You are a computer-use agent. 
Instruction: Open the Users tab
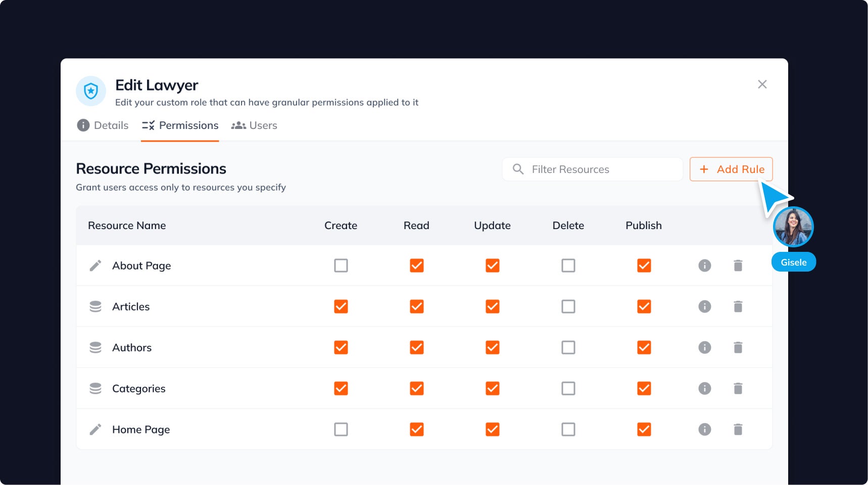254,125
